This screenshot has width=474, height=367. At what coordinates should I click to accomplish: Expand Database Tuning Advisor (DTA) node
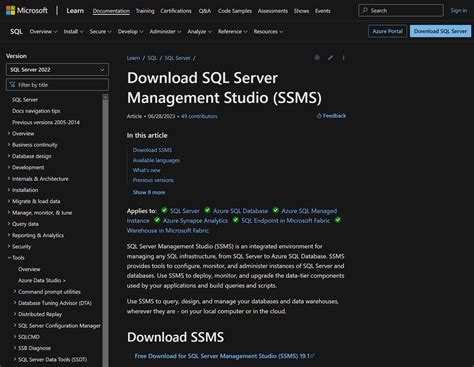(15, 303)
